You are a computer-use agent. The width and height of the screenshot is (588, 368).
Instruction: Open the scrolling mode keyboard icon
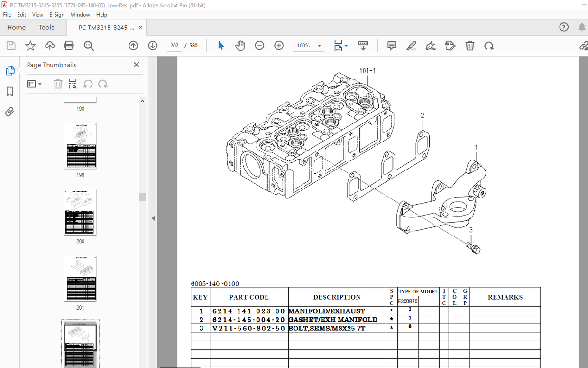pyautogui.click(x=363, y=46)
